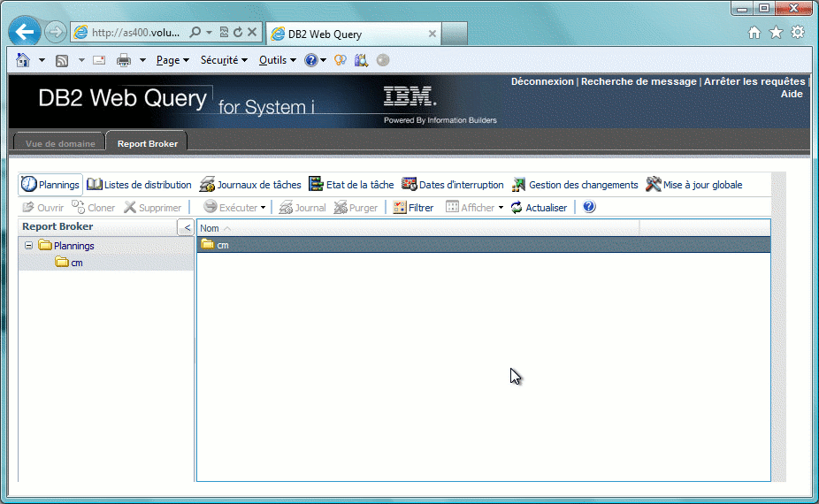Image resolution: width=819 pixels, height=504 pixels.
Task: Collapse the Plannings tree node
Action: pyautogui.click(x=28, y=246)
